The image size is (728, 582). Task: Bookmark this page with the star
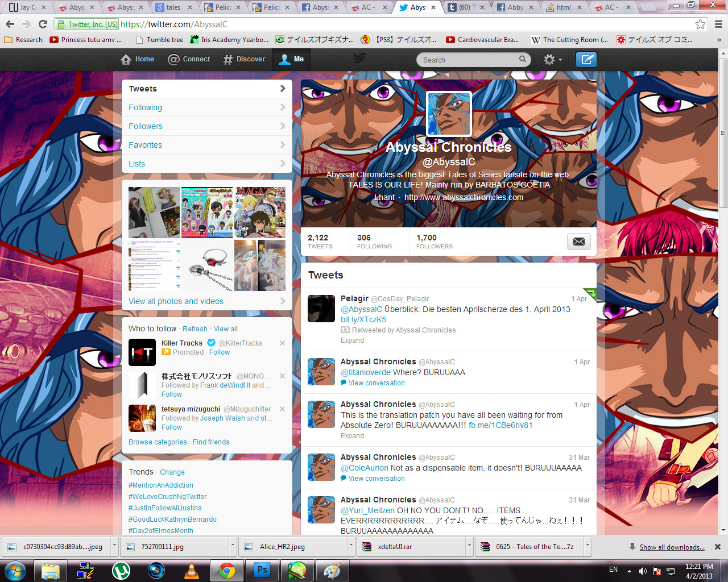click(701, 24)
